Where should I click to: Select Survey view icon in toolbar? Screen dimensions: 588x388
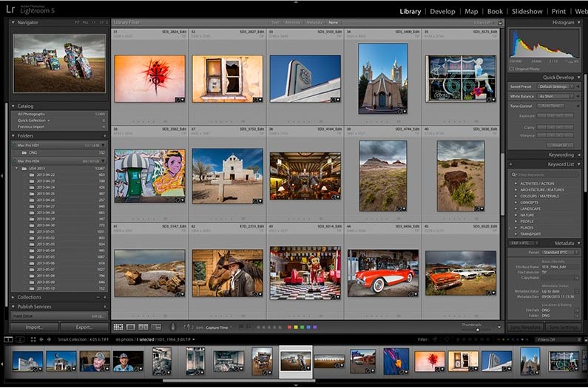156,327
